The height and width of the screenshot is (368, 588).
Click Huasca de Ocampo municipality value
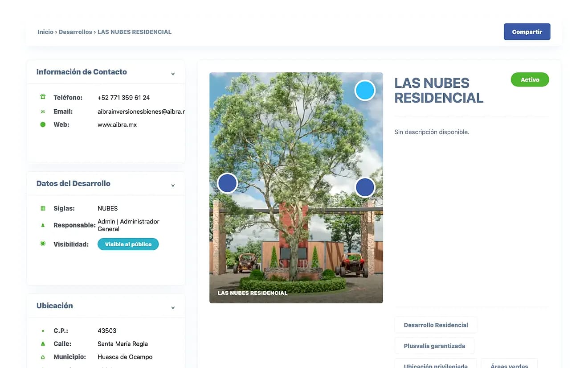pyautogui.click(x=125, y=357)
